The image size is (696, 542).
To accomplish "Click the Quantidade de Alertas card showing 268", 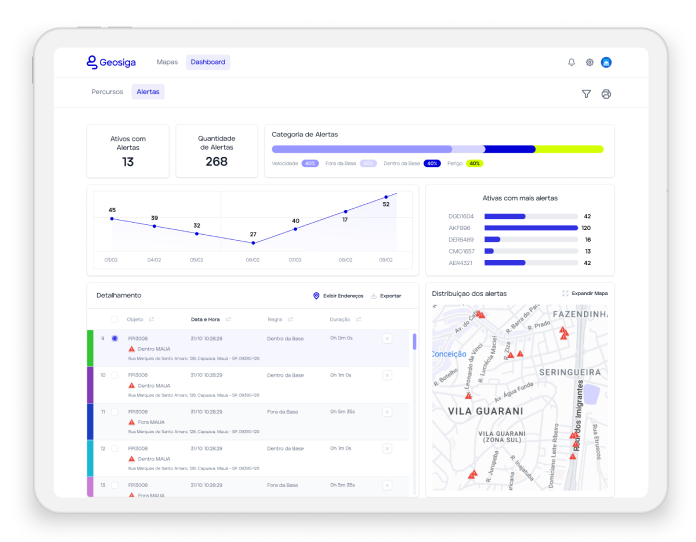I will (x=217, y=151).
